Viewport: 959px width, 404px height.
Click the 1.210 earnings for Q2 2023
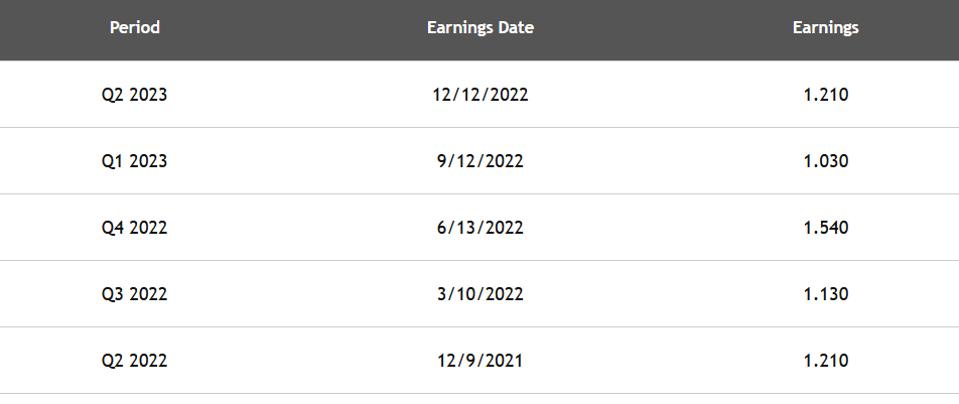click(826, 95)
